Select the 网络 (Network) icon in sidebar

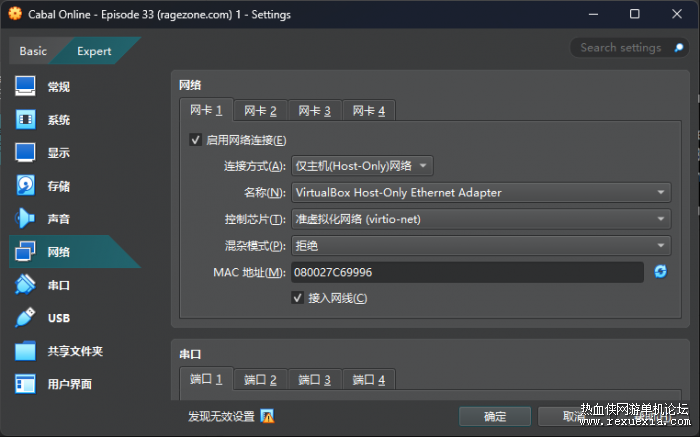pos(25,251)
